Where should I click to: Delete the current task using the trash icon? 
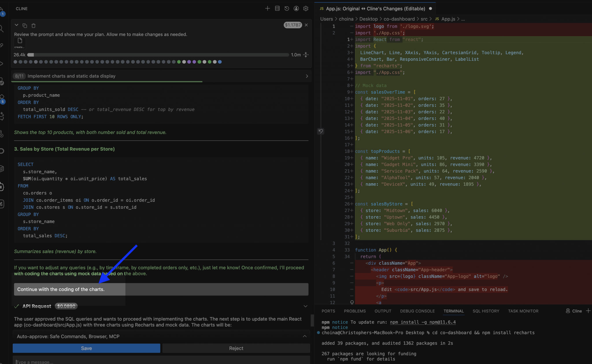(x=34, y=25)
